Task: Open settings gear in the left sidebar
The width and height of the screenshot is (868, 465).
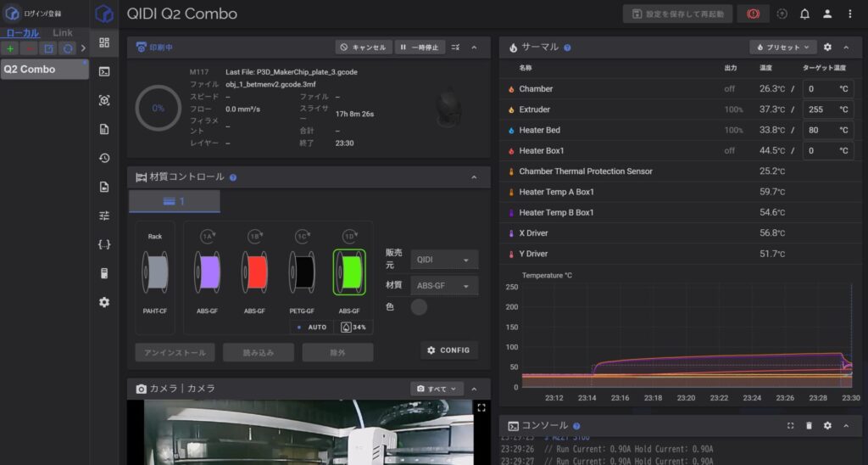Action: click(104, 302)
